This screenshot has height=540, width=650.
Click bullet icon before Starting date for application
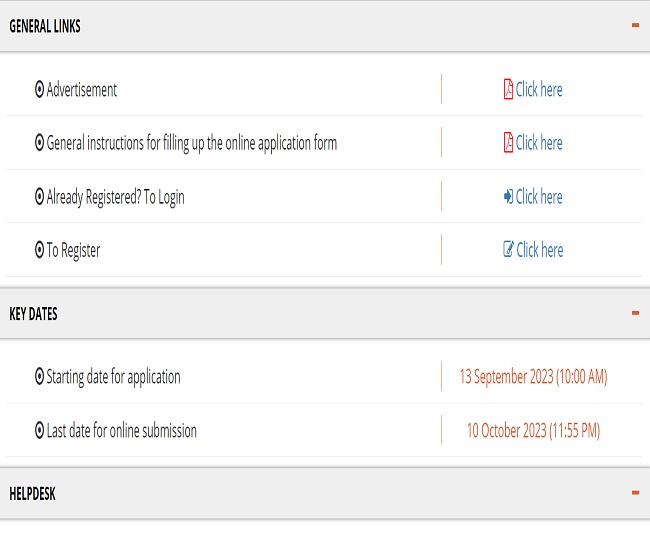point(40,377)
